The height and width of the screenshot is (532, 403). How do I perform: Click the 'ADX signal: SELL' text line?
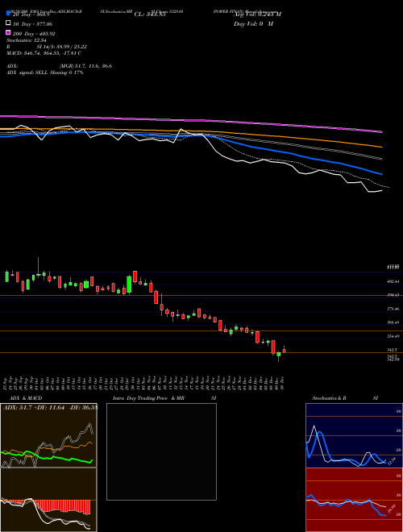pos(45,73)
